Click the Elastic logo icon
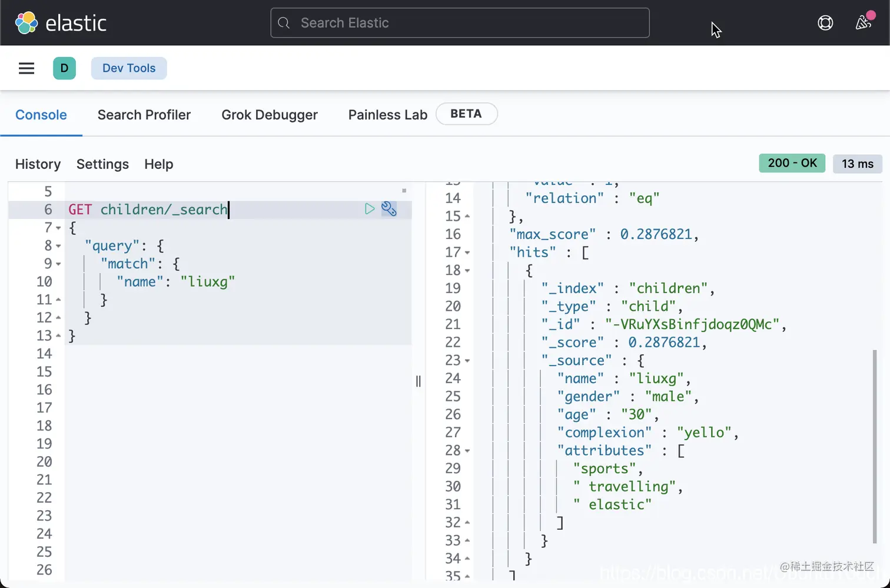The width and height of the screenshot is (890, 588). (x=26, y=23)
